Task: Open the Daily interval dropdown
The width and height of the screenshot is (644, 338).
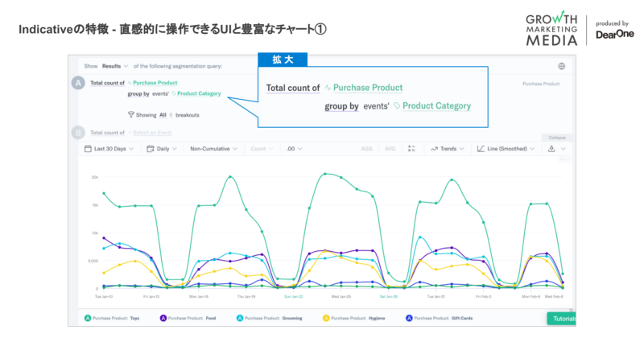Action: coord(163,149)
